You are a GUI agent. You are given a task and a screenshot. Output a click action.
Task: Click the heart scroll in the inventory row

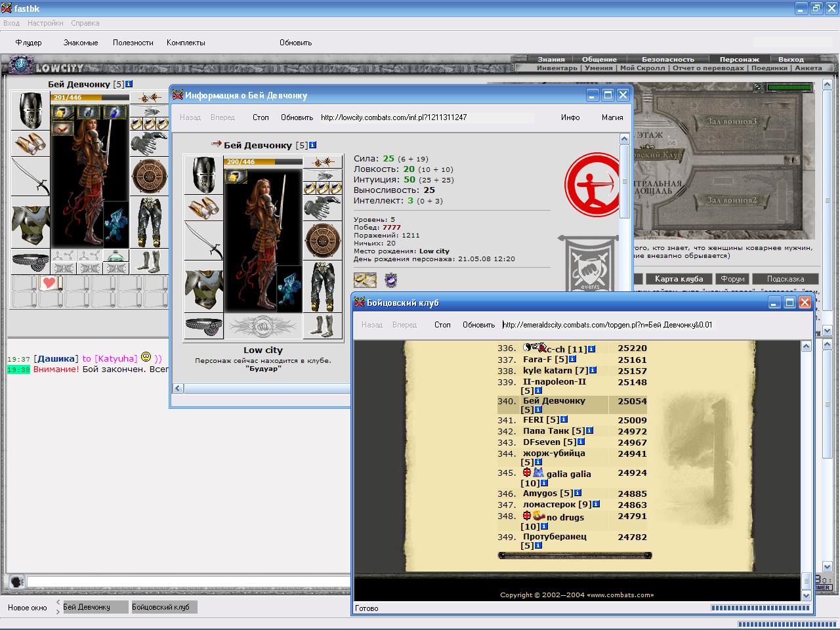[50, 283]
